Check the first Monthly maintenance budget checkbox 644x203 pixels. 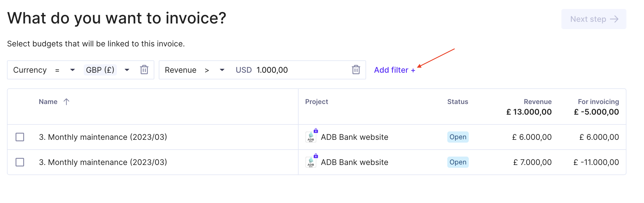pos(20,137)
